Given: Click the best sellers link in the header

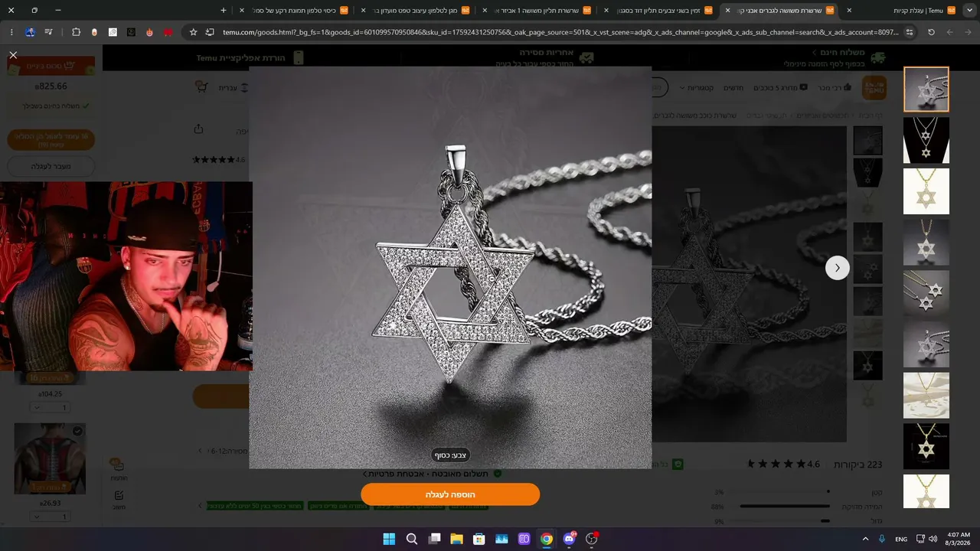Looking at the screenshot, I should coord(836,88).
